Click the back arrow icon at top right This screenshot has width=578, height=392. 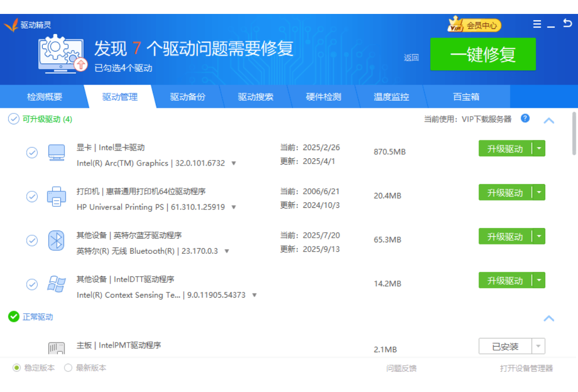(567, 24)
